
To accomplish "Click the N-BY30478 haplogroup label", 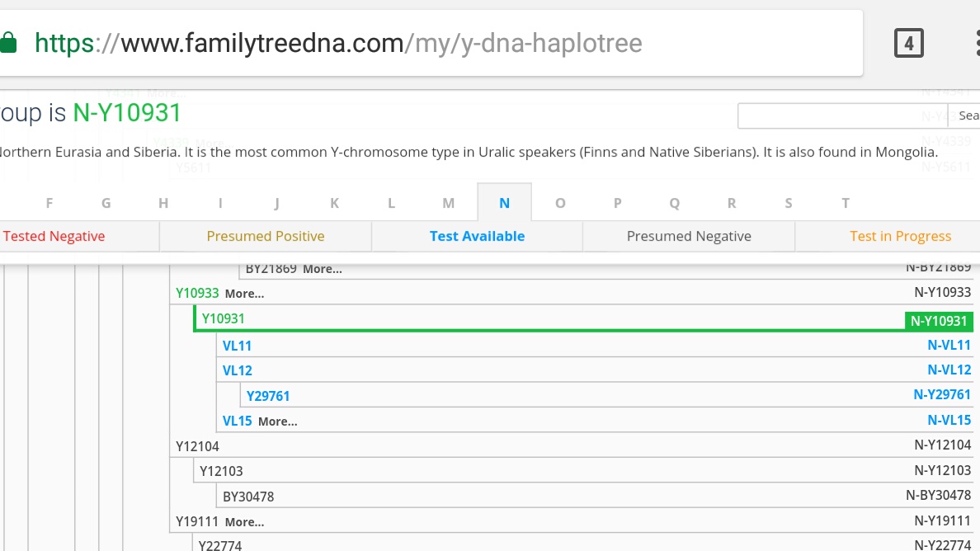I will pyautogui.click(x=938, y=496).
